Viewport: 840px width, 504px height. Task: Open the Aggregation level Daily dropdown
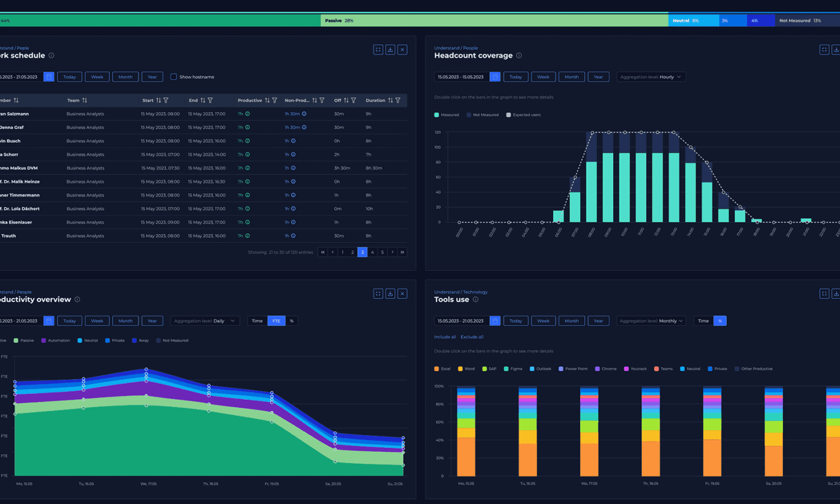(205, 320)
